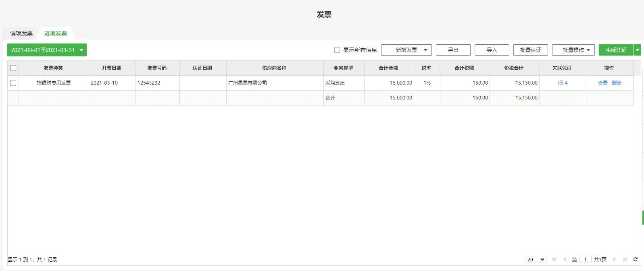Select the 进项发票 tab
The width and height of the screenshot is (644, 271).
[56, 33]
